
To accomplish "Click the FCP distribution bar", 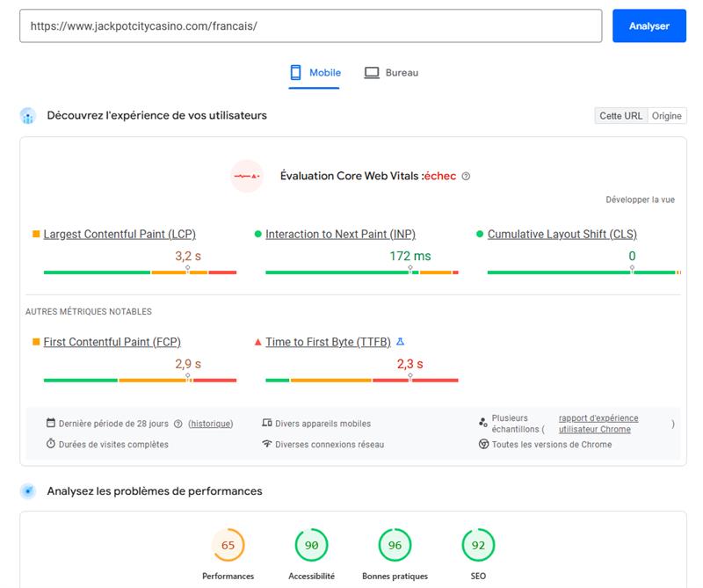I will (x=140, y=381).
